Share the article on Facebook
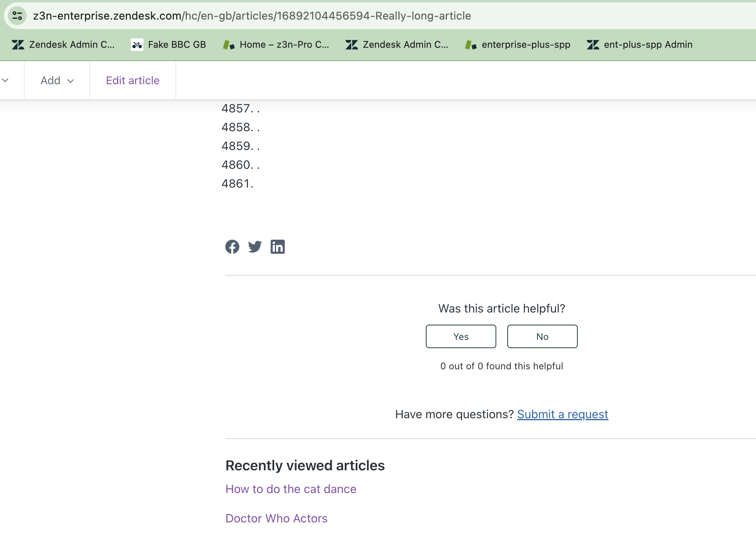756x542 pixels. pyautogui.click(x=232, y=247)
